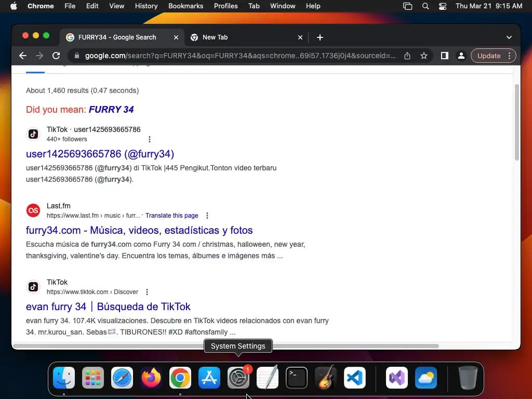Screen dimensions: 532x399
Task: Open user1425693665786 (@furry34) result
Action: click(100, 154)
